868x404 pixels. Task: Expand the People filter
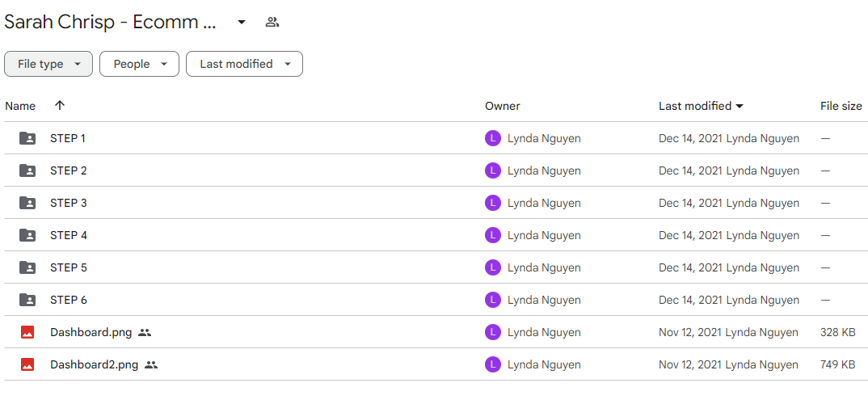(x=140, y=64)
